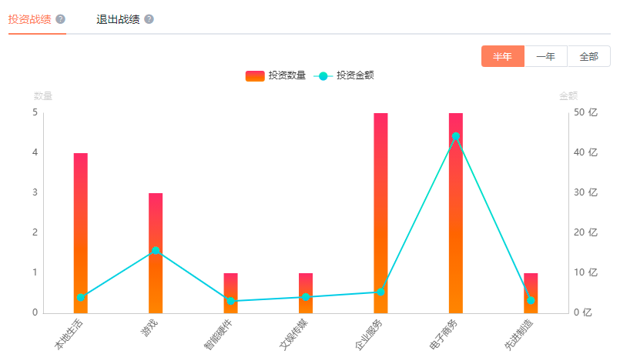
Task: Click the 电子商务 line data point
Action: (456, 136)
